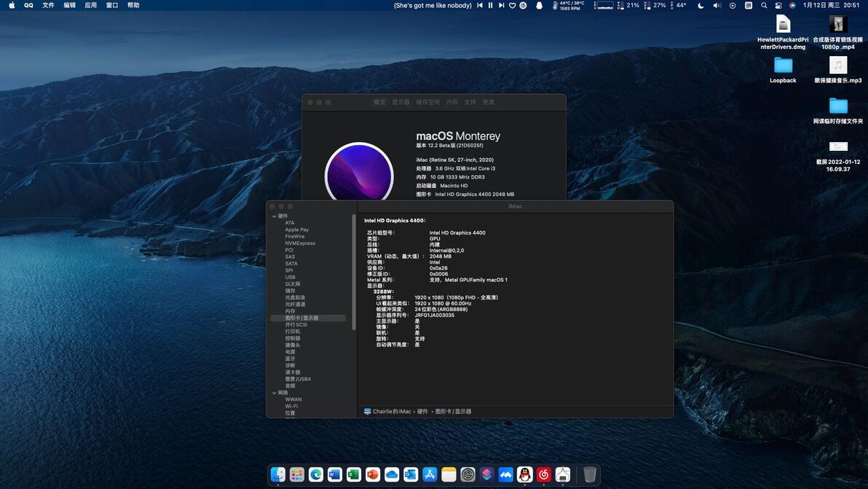Select WWAN under the network section

[x=293, y=399]
